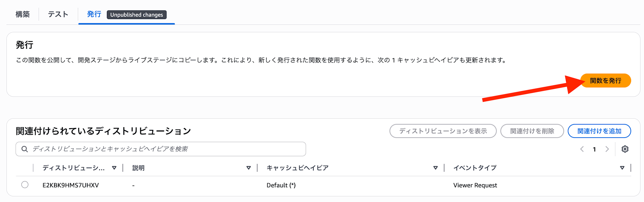
Task: Click ディストリビューションを表示 button
Action: [443, 131]
